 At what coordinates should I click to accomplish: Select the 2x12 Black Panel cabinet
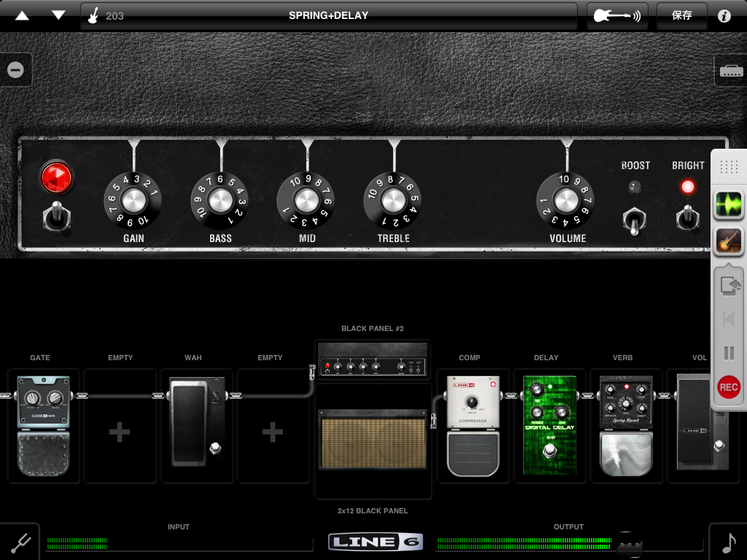pyautogui.click(x=373, y=440)
